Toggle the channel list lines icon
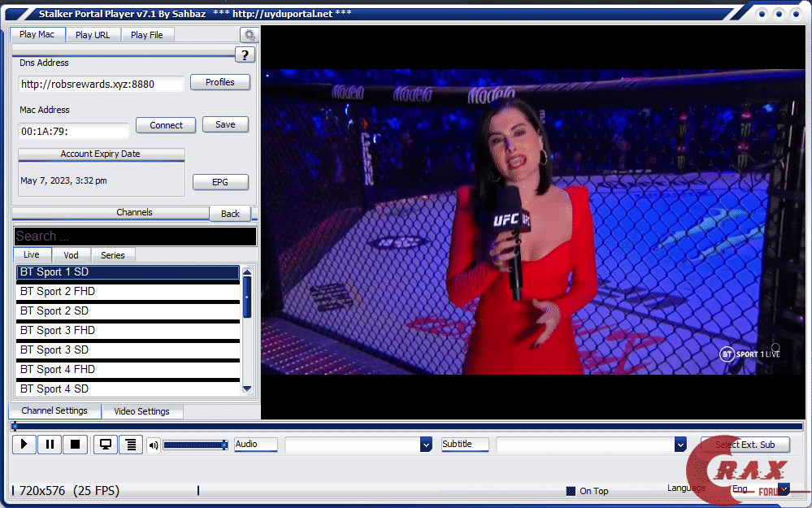 pos(131,445)
